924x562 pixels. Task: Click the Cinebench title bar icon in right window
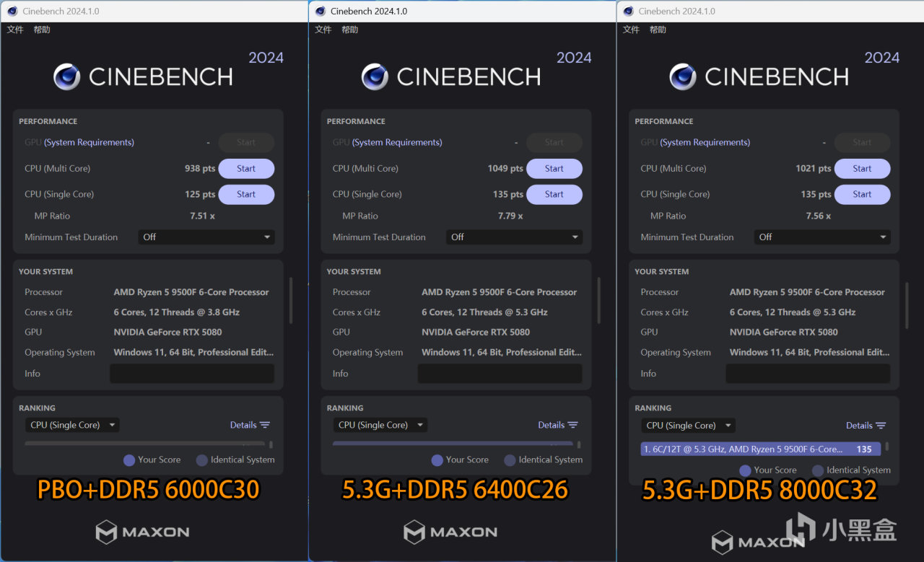628,12
